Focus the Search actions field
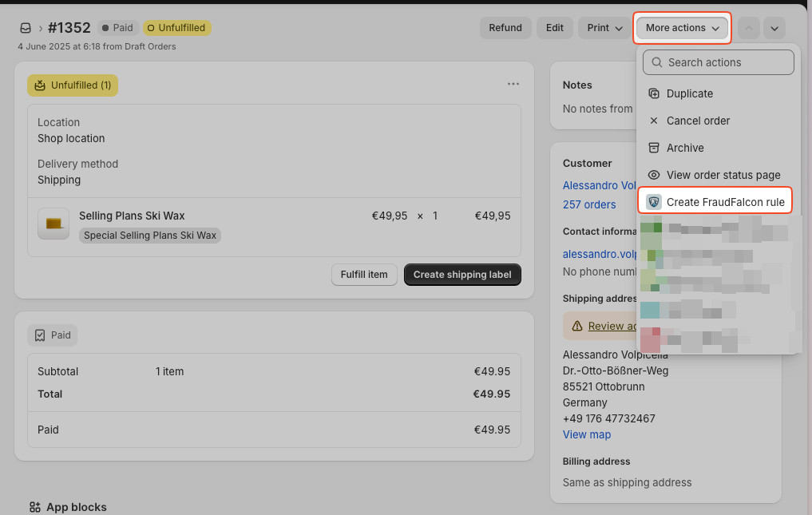 (x=719, y=62)
